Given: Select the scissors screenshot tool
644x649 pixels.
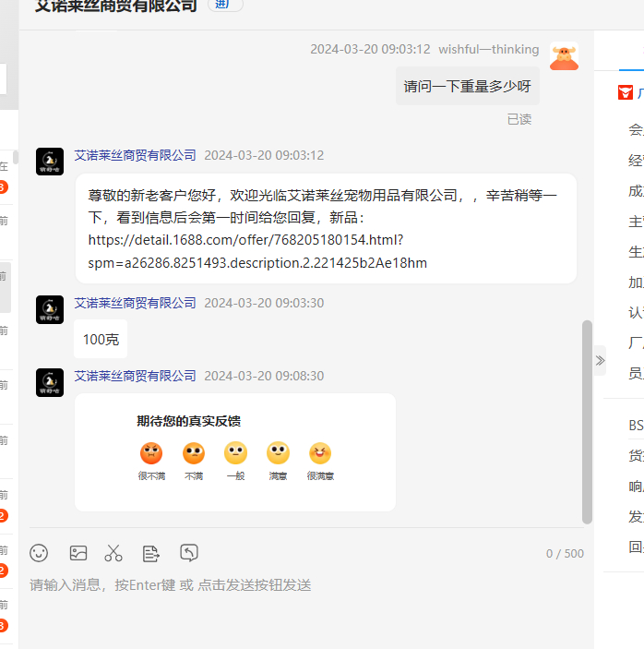Looking at the screenshot, I should (113, 553).
